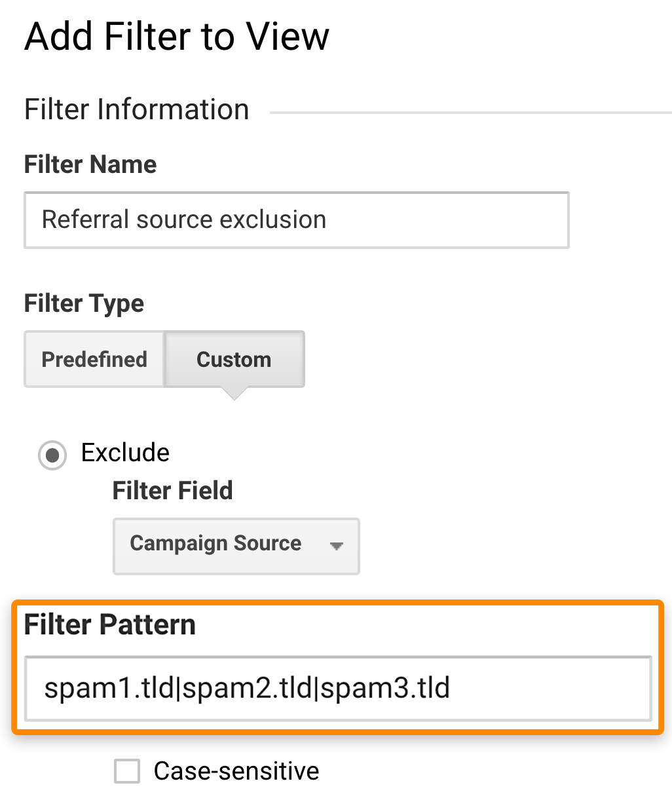672x798 pixels.
Task: Click the Custom tab's pointer indicator
Action: click(x=234, y=392)
